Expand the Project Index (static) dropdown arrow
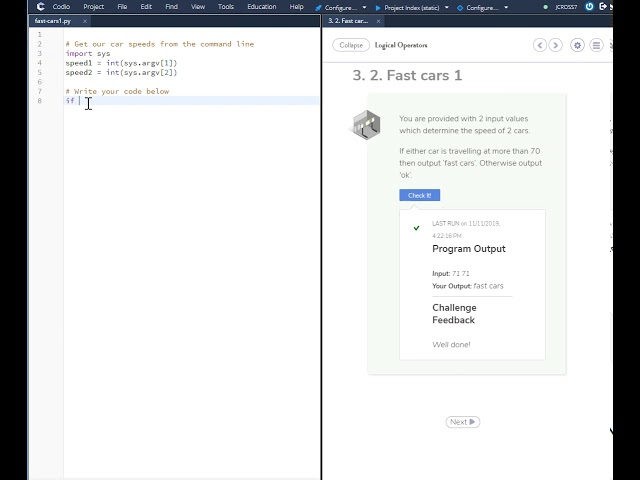Screen dimensions: 640x480 447,7
